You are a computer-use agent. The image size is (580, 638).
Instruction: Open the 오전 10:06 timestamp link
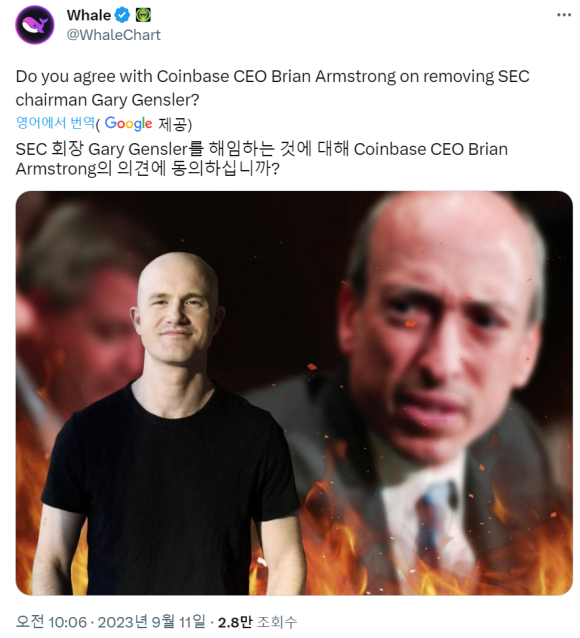tap(51, 622)
